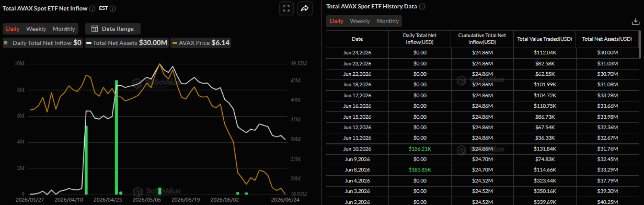Select Daily tab in history table

point(336,21)
